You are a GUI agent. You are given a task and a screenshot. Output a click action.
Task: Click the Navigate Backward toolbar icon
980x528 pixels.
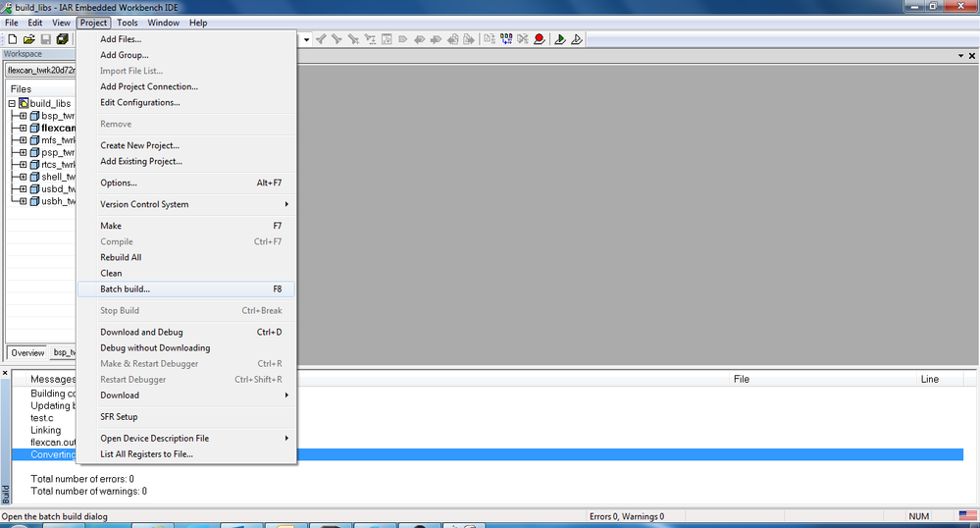click(452, 39)
